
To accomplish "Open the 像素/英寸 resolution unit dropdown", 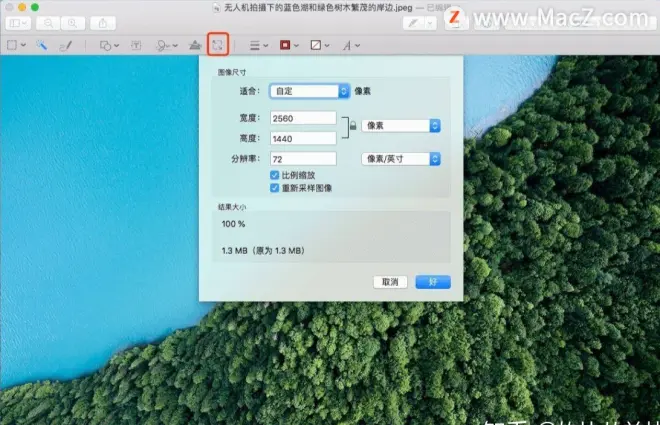I will point(401,159).
